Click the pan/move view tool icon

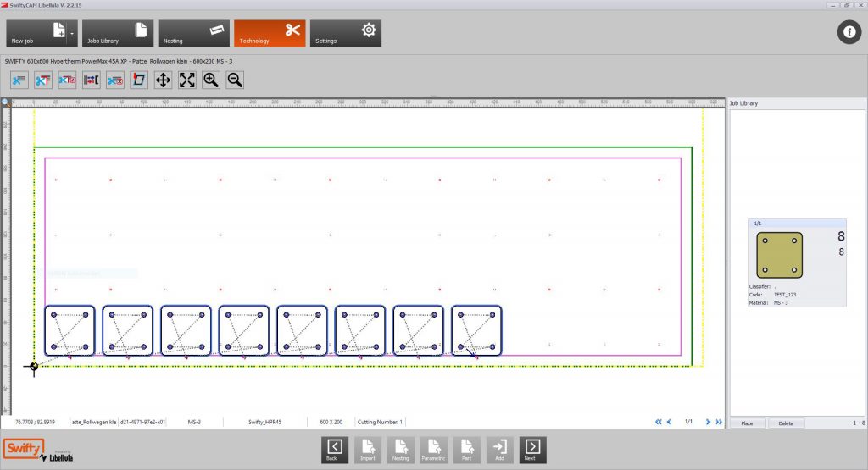coord(164,80)
